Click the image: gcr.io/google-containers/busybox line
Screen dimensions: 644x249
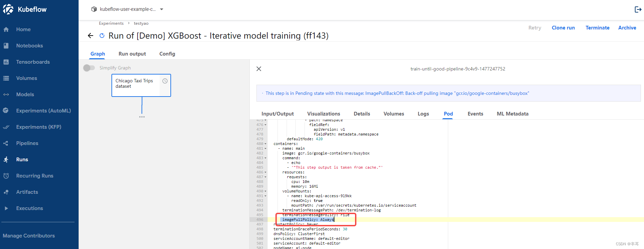[326, 153]
